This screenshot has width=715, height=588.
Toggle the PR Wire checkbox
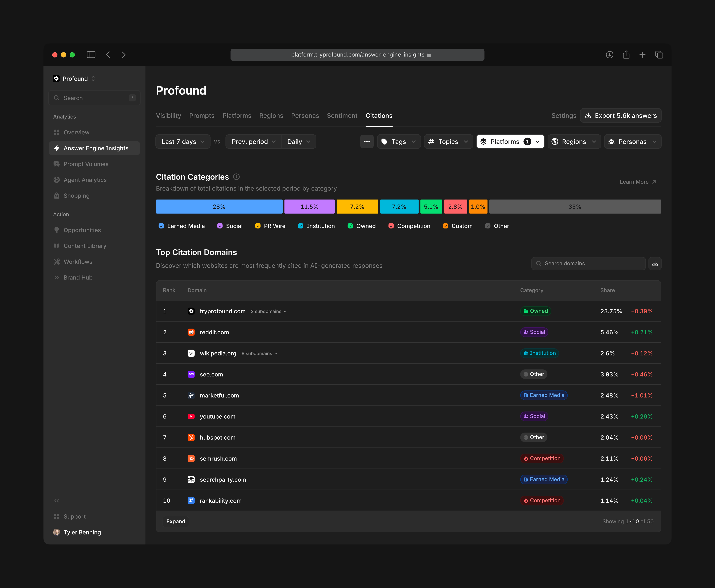pyautogui.click(x=258, y=226)
